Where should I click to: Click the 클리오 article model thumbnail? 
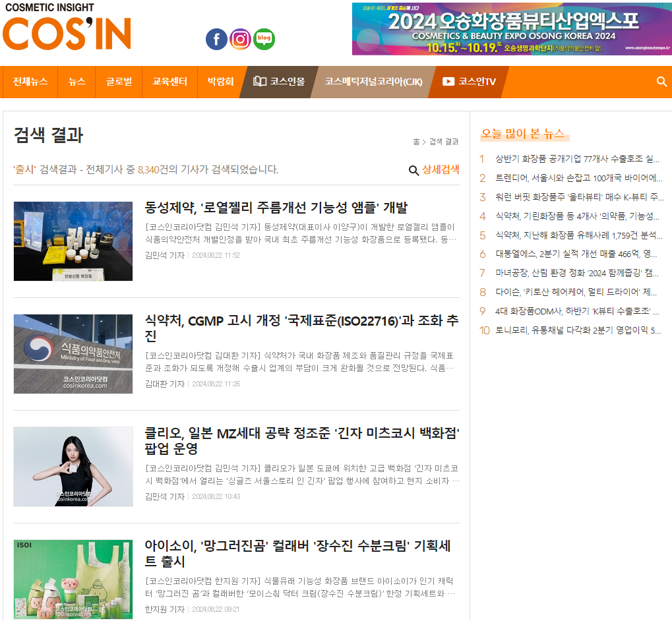pos(73,466)
